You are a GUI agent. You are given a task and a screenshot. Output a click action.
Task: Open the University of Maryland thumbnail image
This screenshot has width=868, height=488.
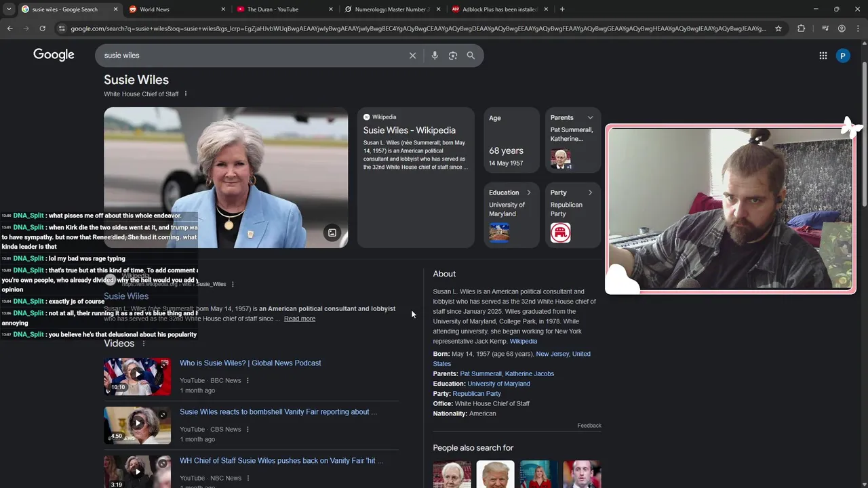499,232
